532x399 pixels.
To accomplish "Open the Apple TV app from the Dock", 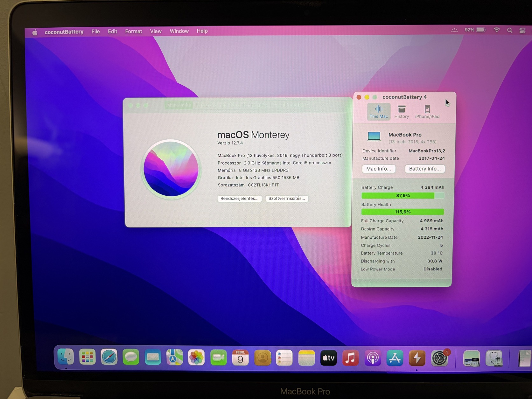I will tap(328, 358).
